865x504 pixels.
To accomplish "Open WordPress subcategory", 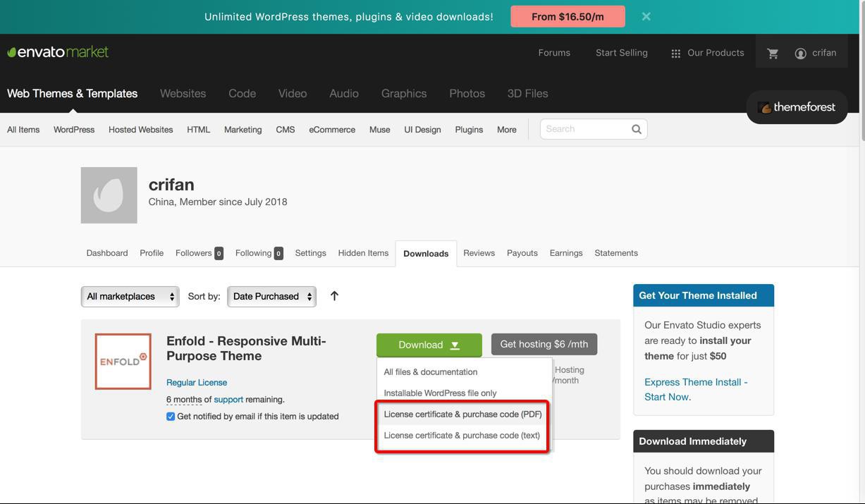I will [74, 130].
